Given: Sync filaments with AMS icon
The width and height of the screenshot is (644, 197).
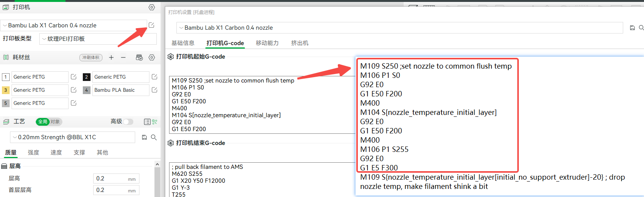Looking at the screenshot, I should coord(139,57).
